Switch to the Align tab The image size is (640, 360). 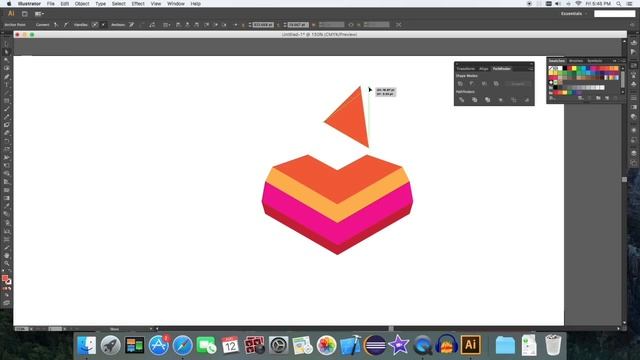tap(484, 69)
